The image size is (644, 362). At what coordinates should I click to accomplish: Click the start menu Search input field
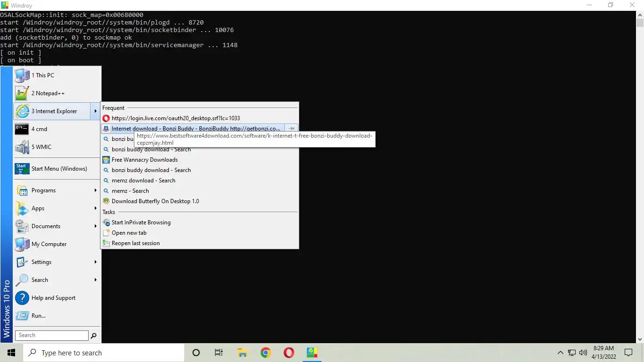point(52,336)
